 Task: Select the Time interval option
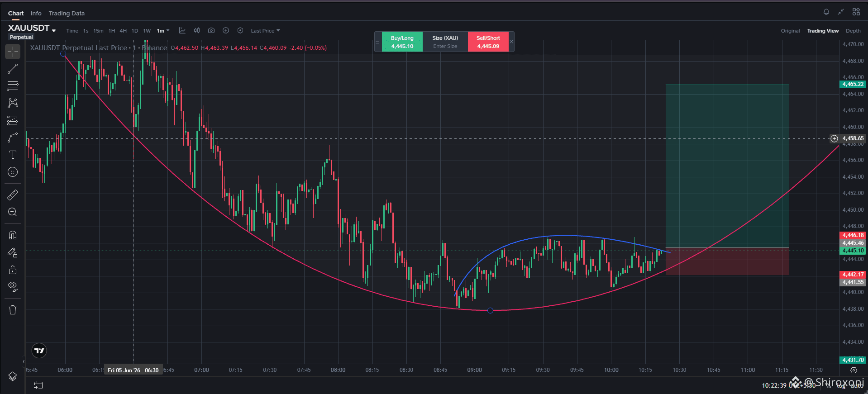pos(72,31)
